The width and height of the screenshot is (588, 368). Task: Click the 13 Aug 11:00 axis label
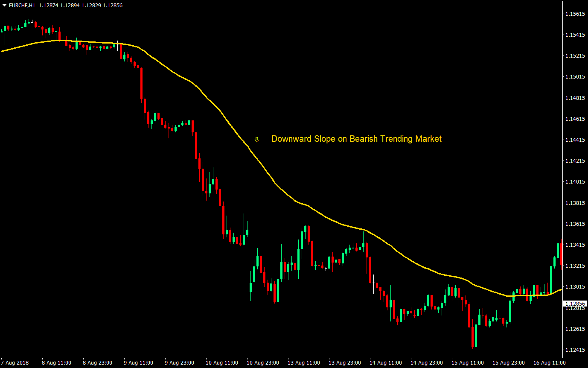coord(303,362)
